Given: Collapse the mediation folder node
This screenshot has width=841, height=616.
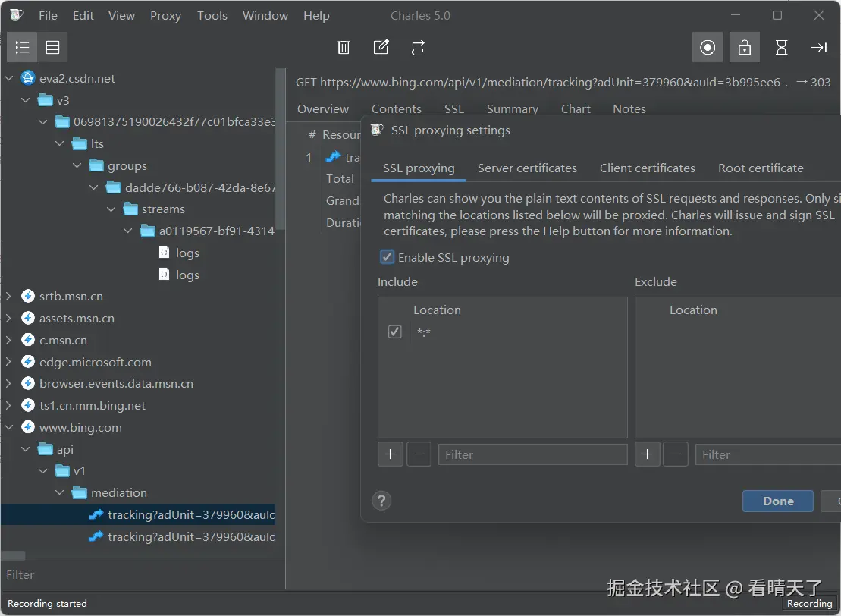Looking at the screenshot, I should (x=60, y=492).
